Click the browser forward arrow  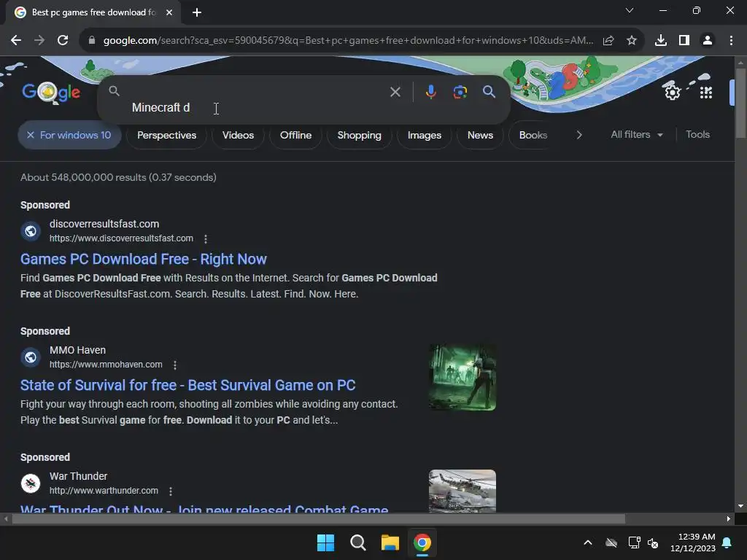(39, 41)
